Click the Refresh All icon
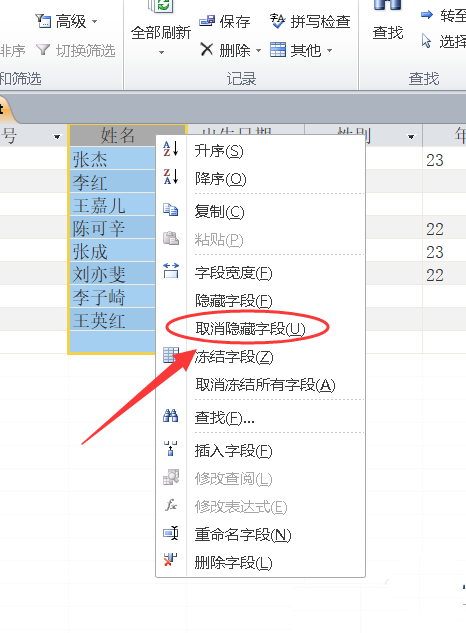 pyautogui.click(x=161, y=5)
